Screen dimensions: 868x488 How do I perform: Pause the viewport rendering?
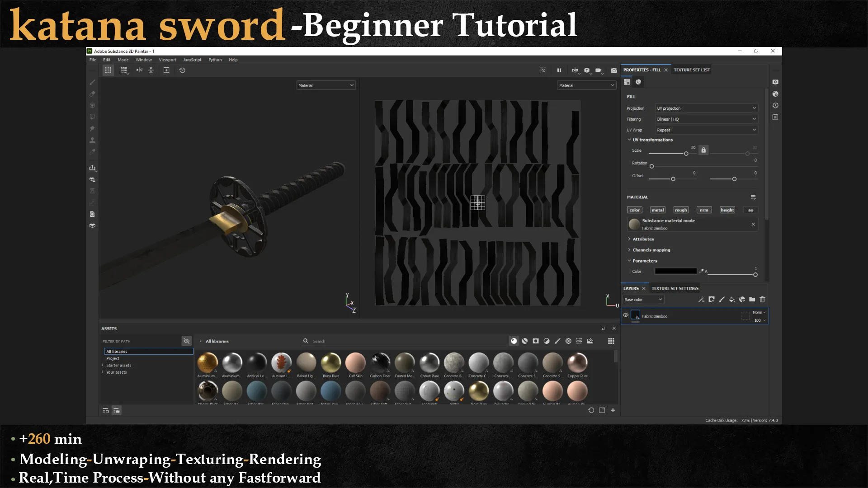559,70
